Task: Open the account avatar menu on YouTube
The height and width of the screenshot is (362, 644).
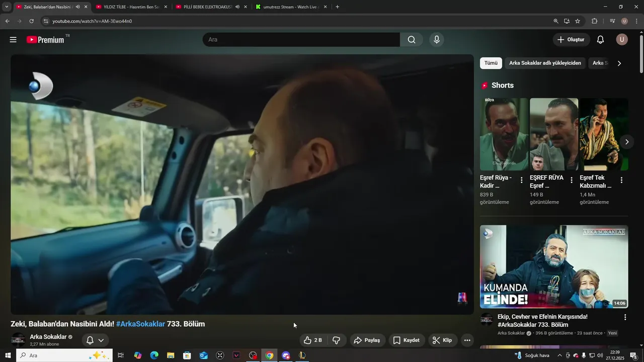Action: pos(622,40)
